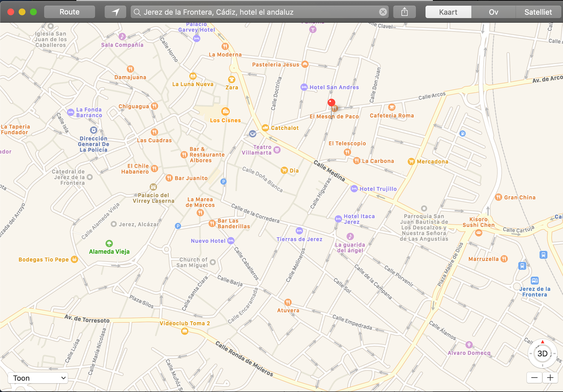
Task: Click the search field with hotel el andaluz
Action: click(260, 12)
